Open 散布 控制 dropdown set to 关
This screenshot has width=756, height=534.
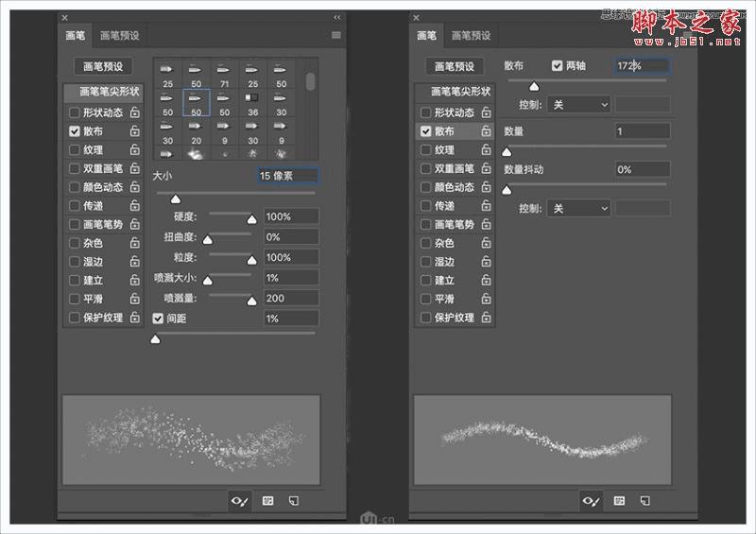pyautogui.click(x=579, y=105)
